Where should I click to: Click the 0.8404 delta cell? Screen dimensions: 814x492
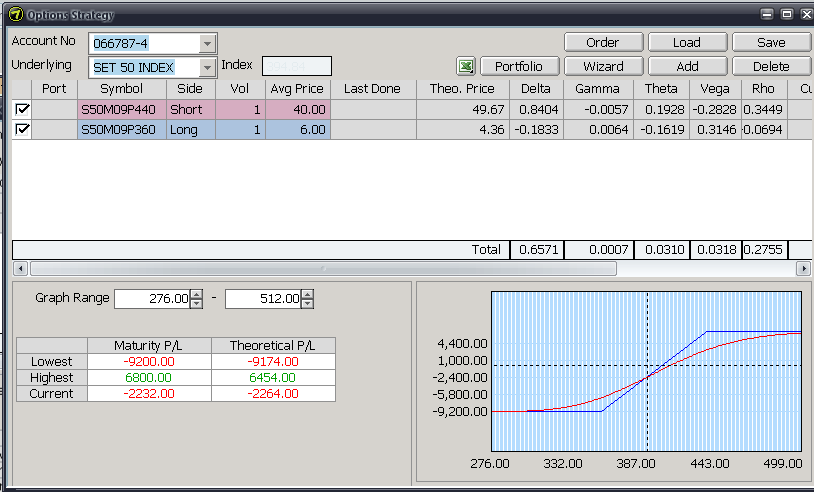[536, 110]
